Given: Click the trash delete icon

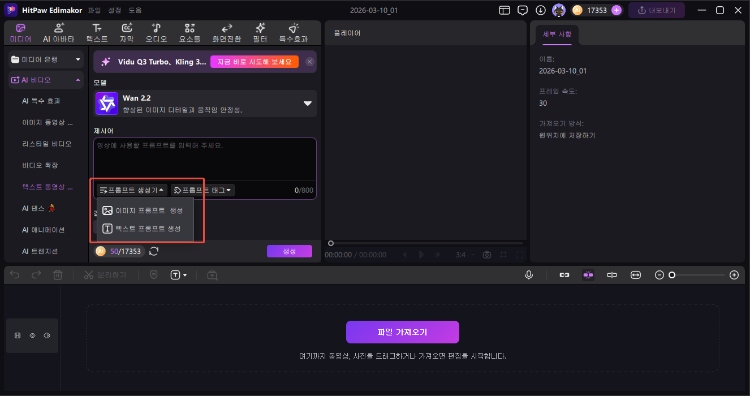Looking at the screenshot, I should coord(58,275).
